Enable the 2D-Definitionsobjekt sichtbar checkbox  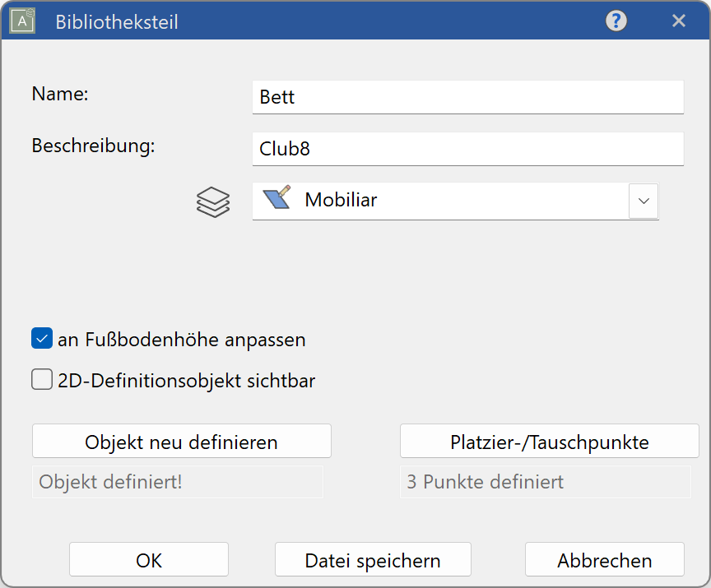(41, 379)
